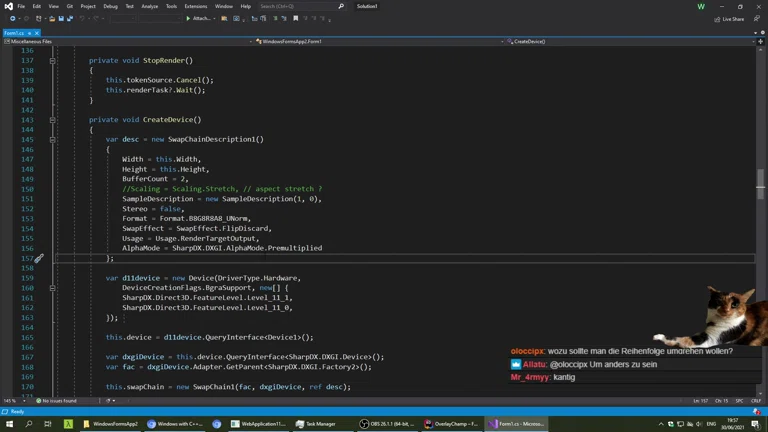This screenshot has height=432, width=768.
Task: Click the Undo arrow icon
Action: [x=82, y=19]
